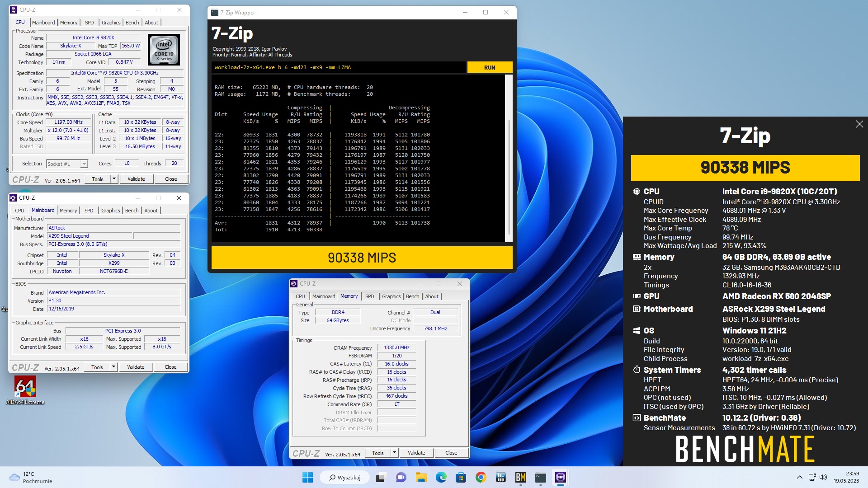
Task: Select BIOS version P1.30 field
Action: (113, 300)
